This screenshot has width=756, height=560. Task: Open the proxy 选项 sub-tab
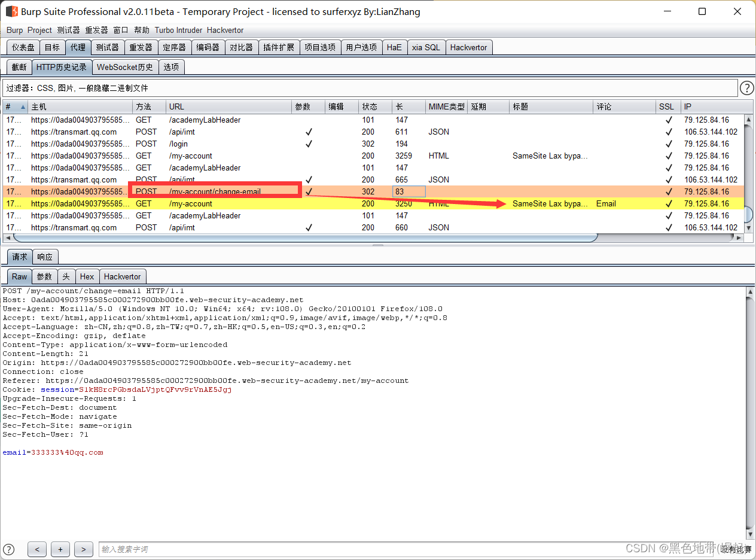(171, 67)
